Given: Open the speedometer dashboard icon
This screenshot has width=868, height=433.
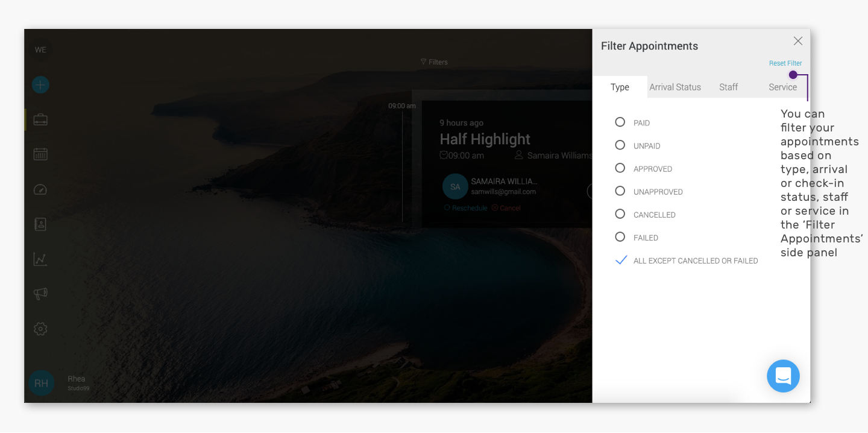Looking at the screenshot, I should click(x=40, y=189).
